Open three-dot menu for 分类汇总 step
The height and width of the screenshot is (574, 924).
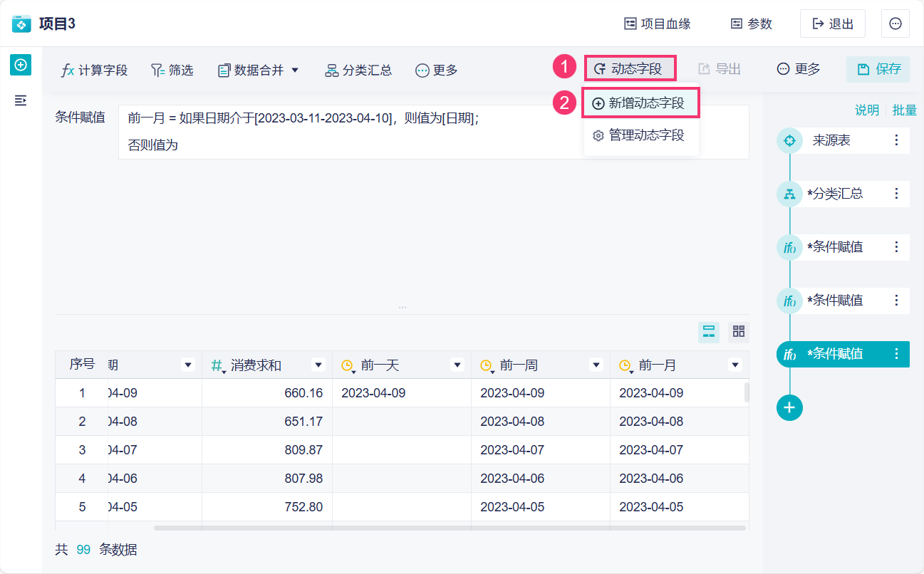tap(896, 194)
